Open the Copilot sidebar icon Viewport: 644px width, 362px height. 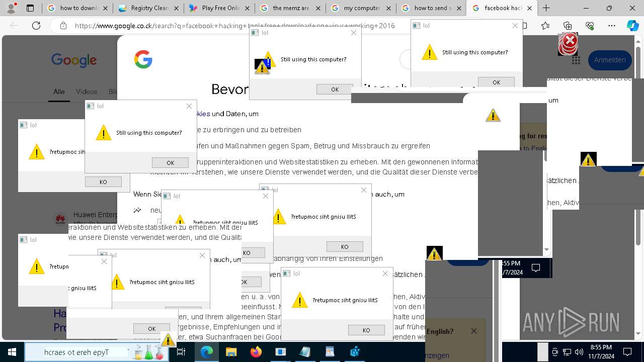click(x=633, y=26)
